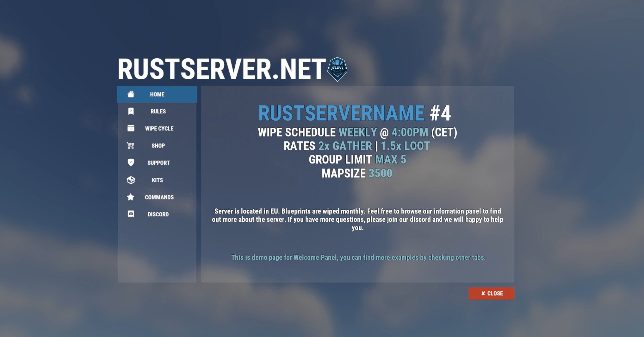Select the Wipe Cycle tab text
This screenshot has width=644, height=337.
coord(159,129)
